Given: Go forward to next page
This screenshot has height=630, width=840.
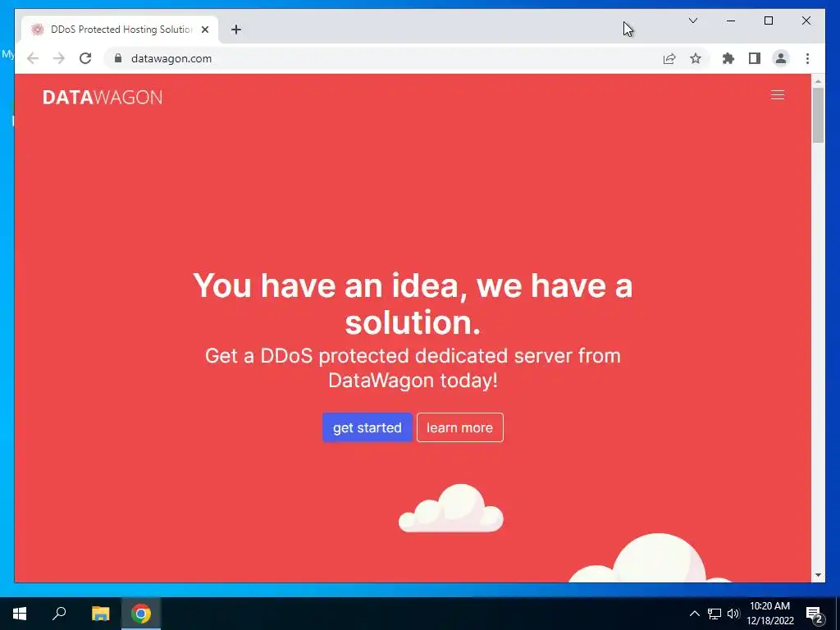Looking at the screenshot, I should pos(59,58).
